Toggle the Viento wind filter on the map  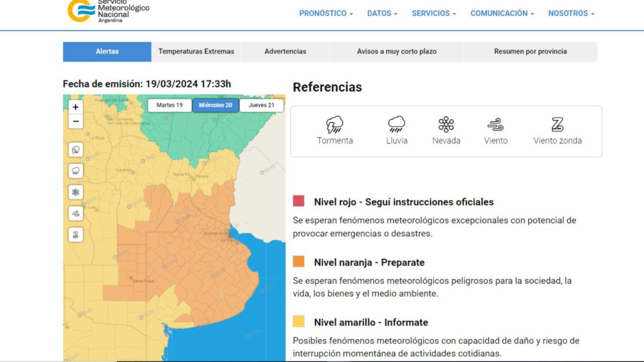pos(75,213)
